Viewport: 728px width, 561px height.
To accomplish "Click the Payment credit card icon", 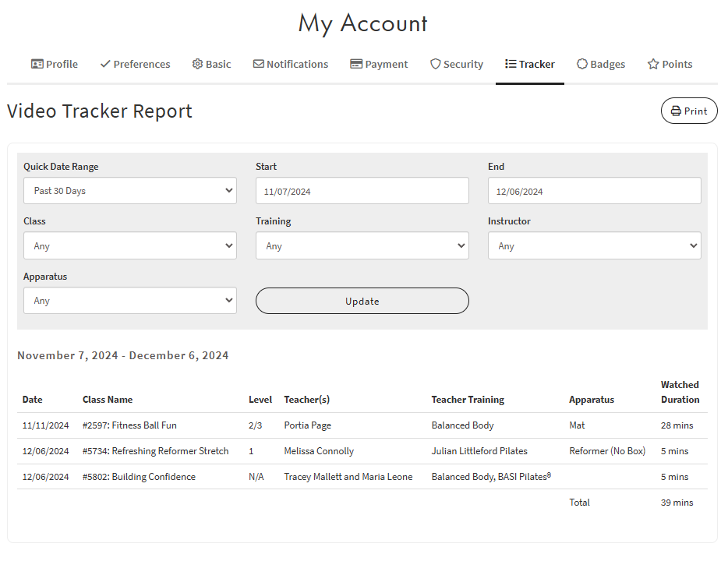I will pos(356,64).
